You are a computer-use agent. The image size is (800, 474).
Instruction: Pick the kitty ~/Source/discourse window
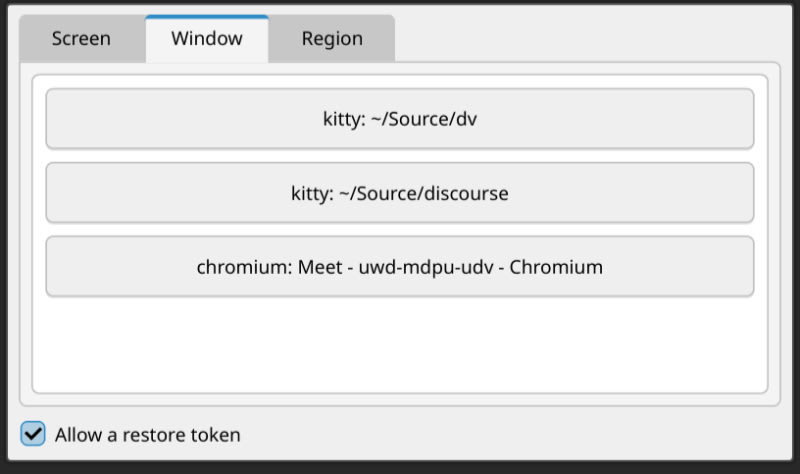[400, 193]
